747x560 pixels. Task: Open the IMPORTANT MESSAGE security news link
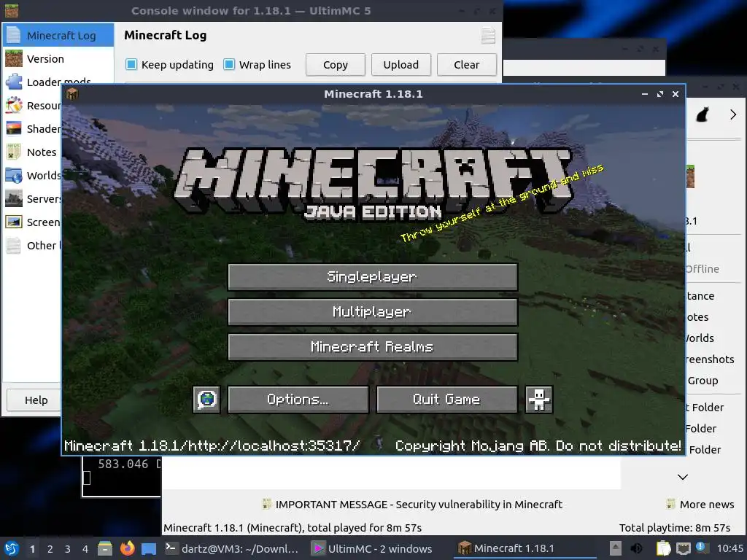(x=413, y=505)
